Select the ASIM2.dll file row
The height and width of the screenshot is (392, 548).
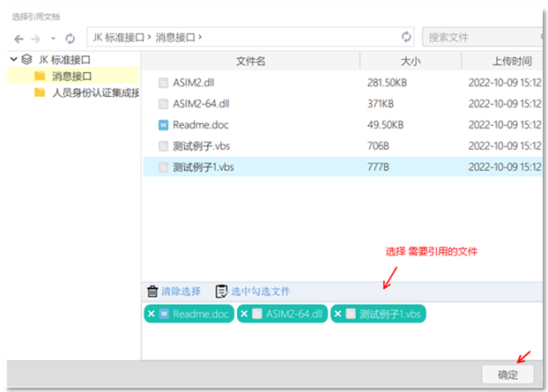point(193,83)
